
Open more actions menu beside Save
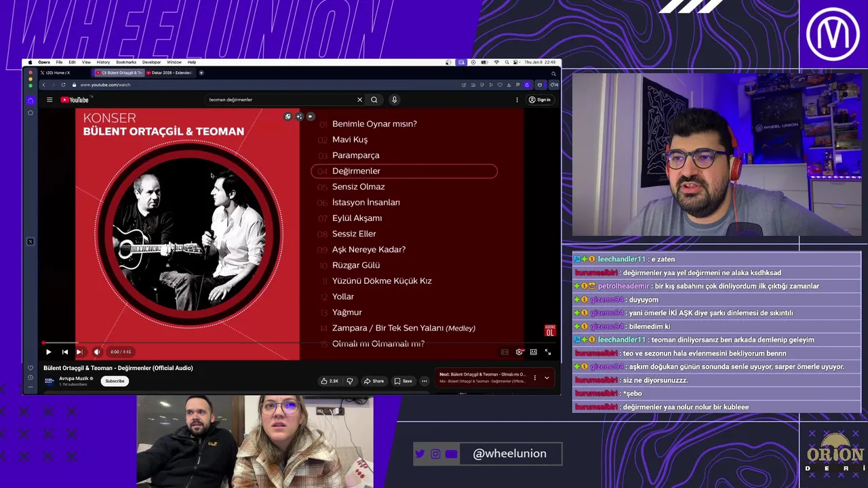click(425, 381)
